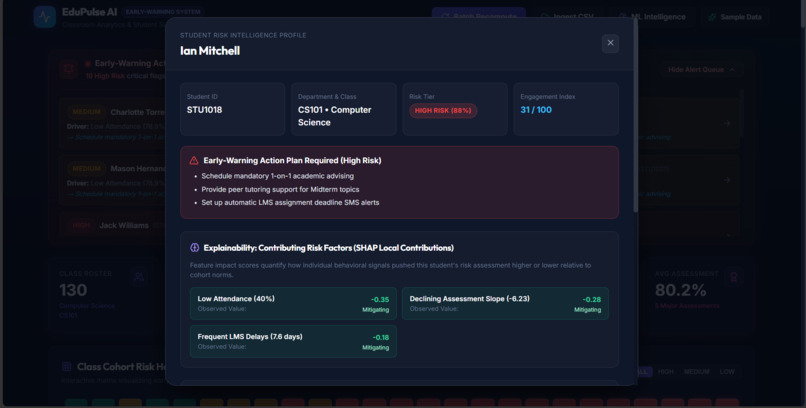Click the Sample Data sparkle icon
This screenshot has height=408, width=806.
(x=712, y=17)
